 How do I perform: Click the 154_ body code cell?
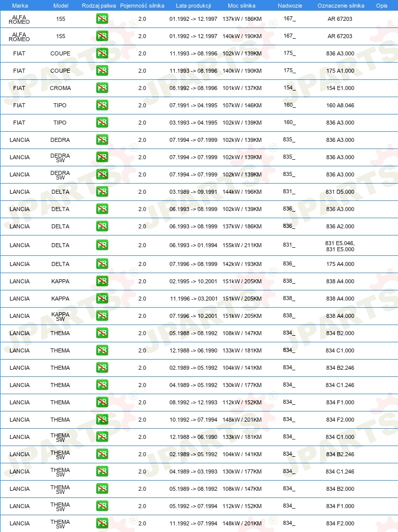(289, 87)
